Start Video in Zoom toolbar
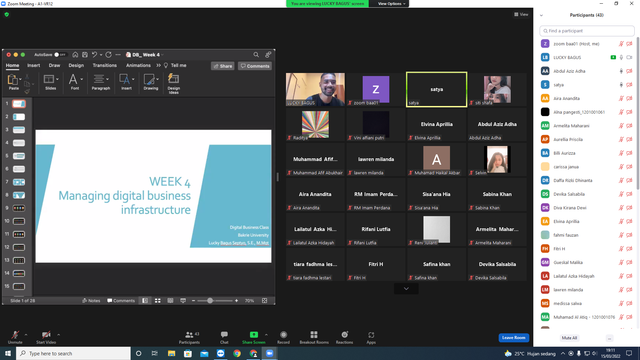Screen dimensions: 640x360 pyautogui.click(x=46, y=335)
